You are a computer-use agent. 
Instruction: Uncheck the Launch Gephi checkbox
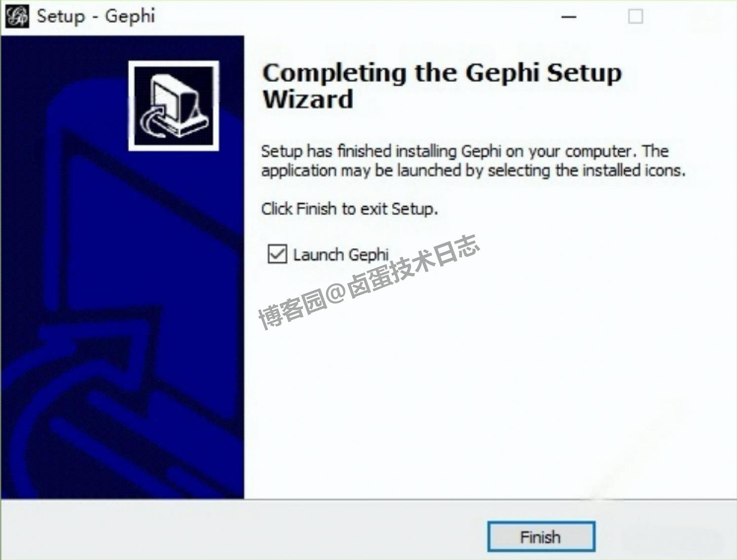[277, 254]
